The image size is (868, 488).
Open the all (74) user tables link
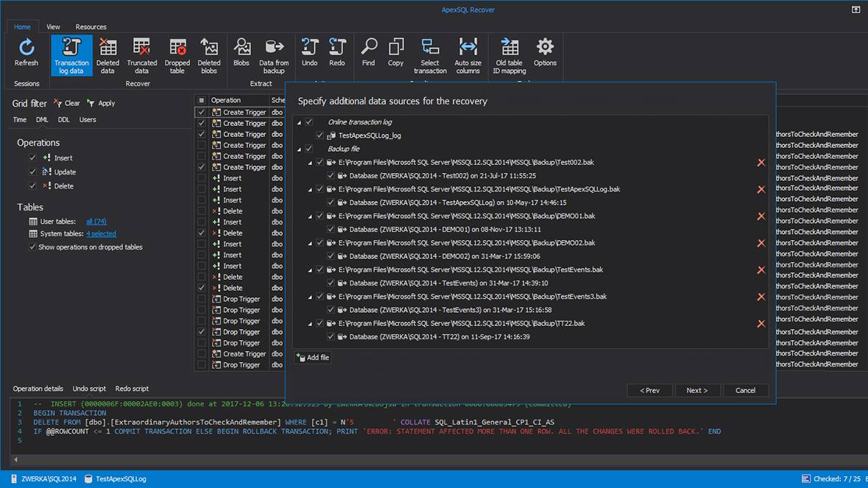(x=97, y=221)
